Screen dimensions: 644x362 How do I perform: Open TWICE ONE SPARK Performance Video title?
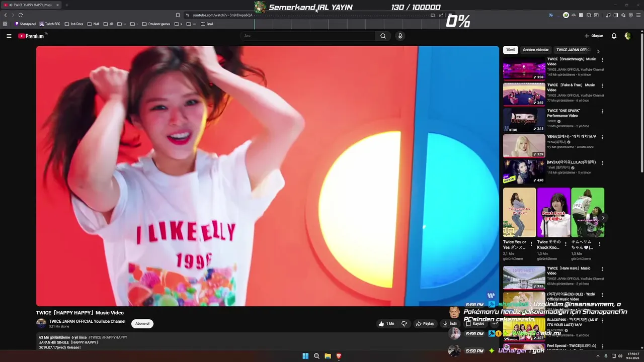(x=563, y=113)
